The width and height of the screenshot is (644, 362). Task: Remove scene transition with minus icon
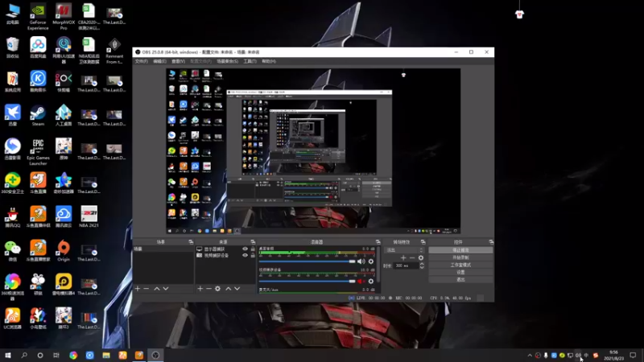(412, 257)
